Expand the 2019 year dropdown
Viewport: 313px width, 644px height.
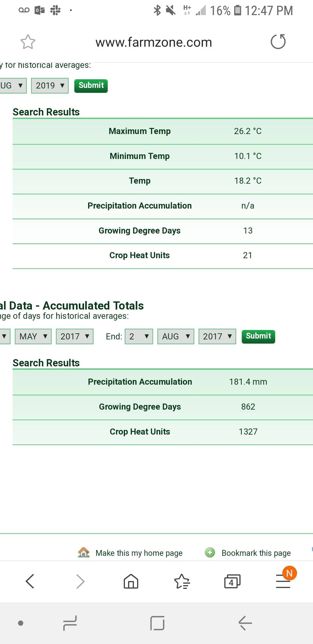(50, 86)
